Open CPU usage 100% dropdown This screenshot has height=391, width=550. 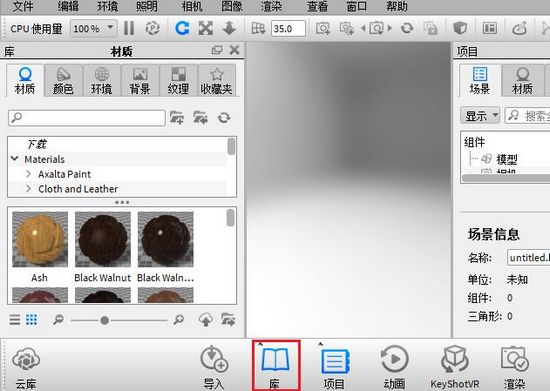93,28
